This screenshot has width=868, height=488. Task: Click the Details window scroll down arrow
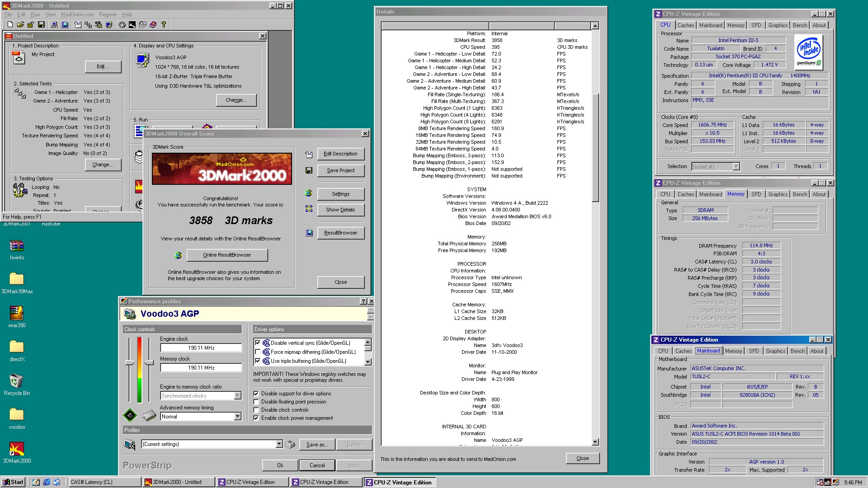click(x=595, y=442)
